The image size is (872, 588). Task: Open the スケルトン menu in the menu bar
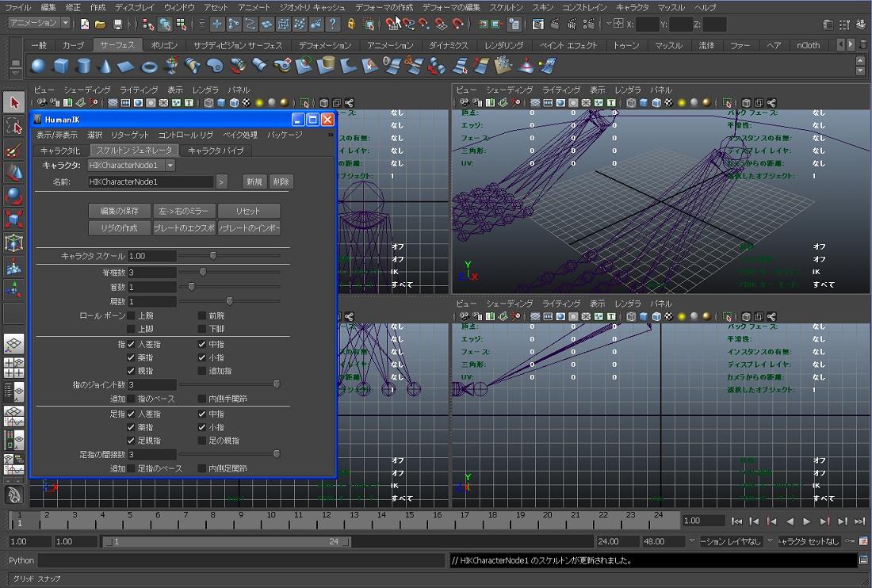pyautogui.click(x=506, y=7)
